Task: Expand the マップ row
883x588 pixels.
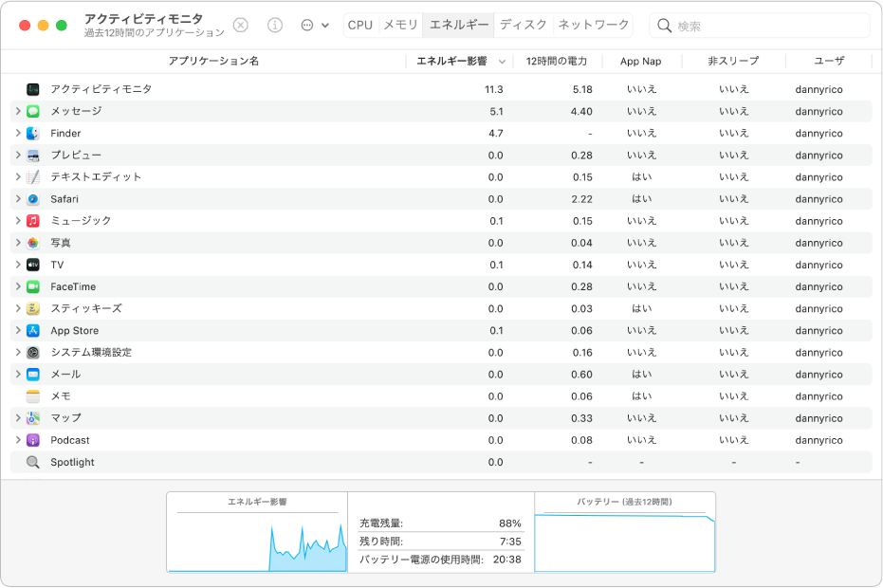Action: point(18,418)
